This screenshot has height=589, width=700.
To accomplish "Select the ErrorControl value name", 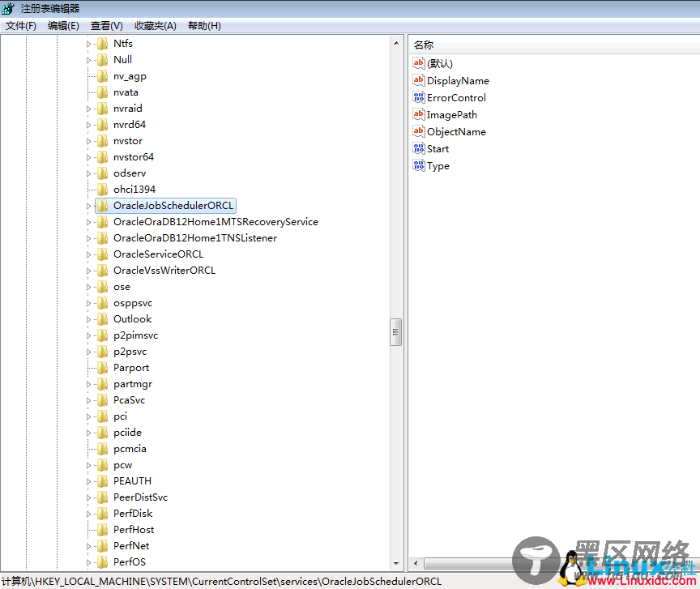I will pyautogui.click(x=456, y=98).
